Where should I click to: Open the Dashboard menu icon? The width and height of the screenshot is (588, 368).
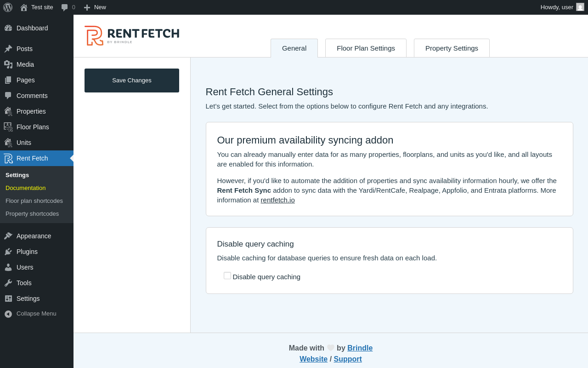[8, 28]
